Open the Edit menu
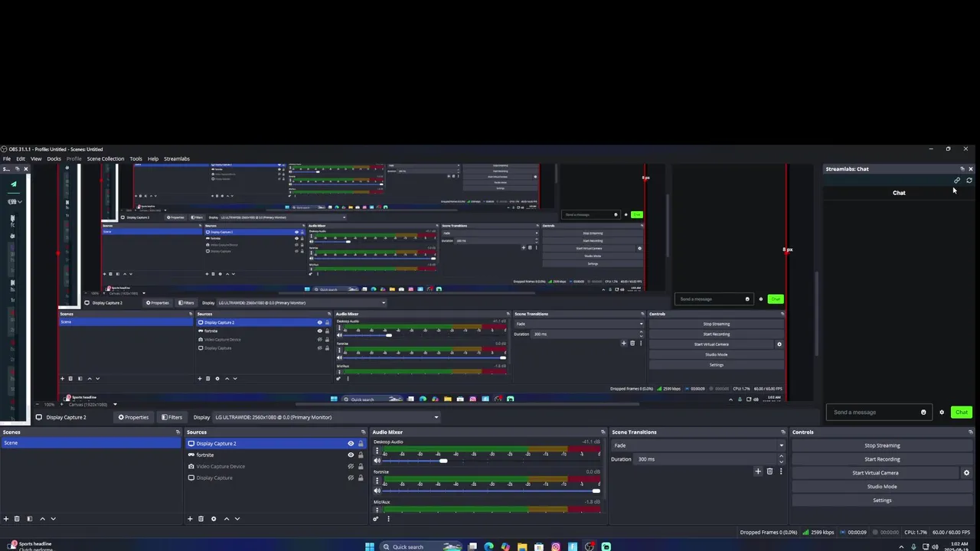980x551 pixels. pos(21,159)
